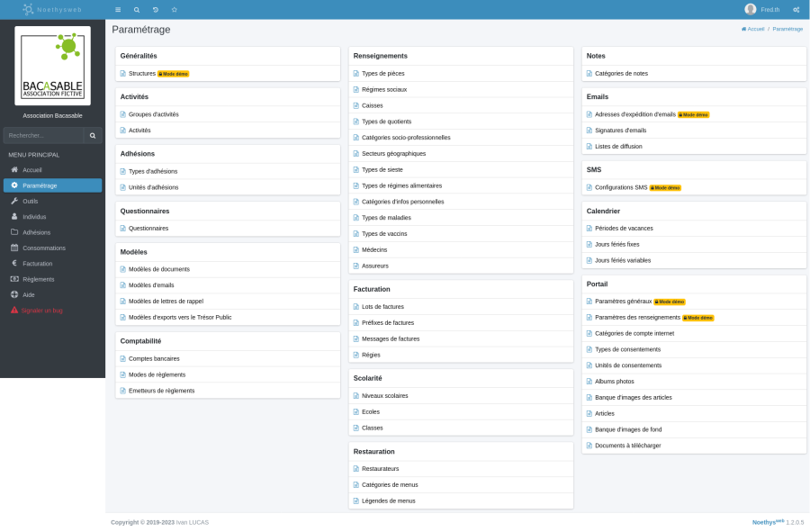Click the sidebar search magnifier button
Image resolution: width=810 pixels, height=532 pixels.
point(93,135)
